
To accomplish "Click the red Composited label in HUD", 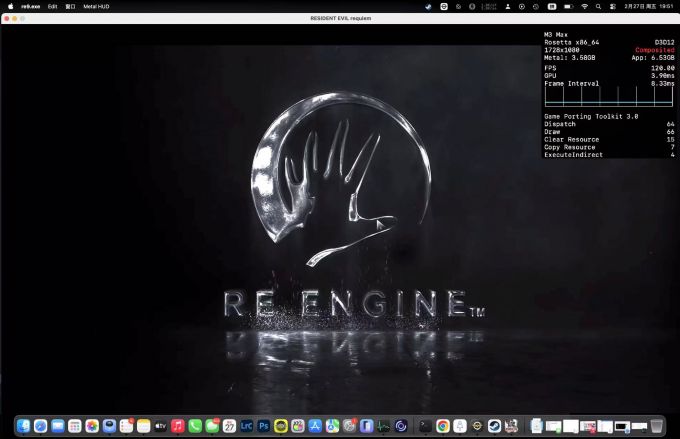I will pyautogui.click(x=654, y=50).
